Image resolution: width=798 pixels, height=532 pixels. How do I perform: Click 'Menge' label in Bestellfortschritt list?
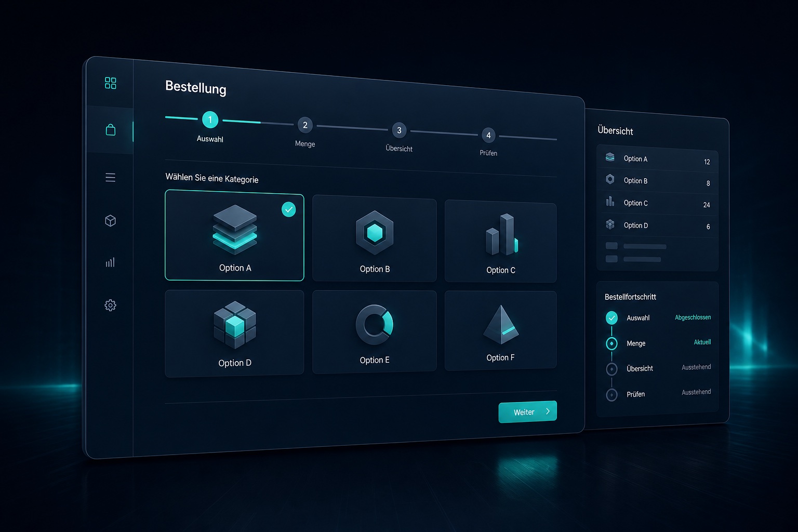pyautogui.click(x=636, y=343)
